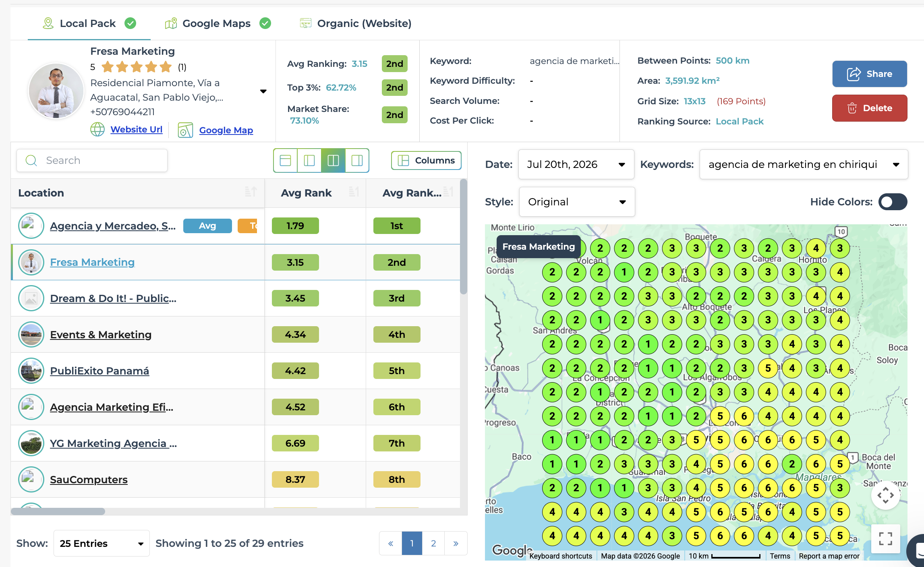924x567 pixels.
Task: Open the Style dropdown
Action: 577,202
